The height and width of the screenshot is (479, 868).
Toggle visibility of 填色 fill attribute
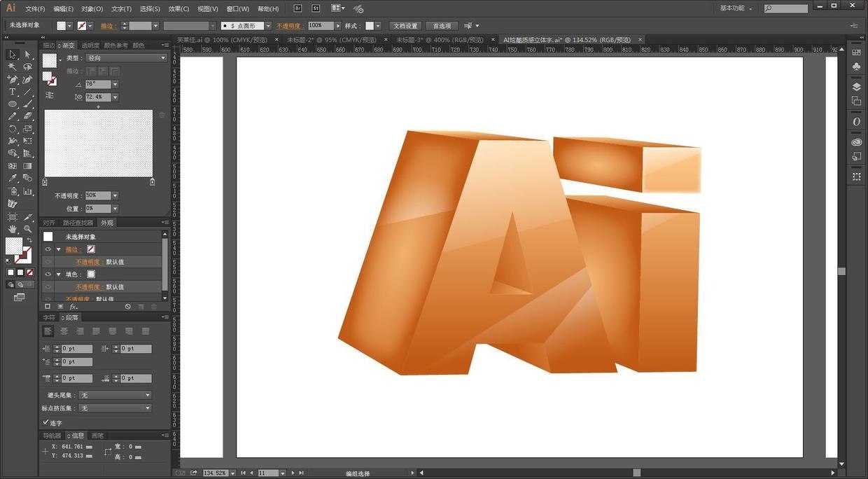(48, 275)
